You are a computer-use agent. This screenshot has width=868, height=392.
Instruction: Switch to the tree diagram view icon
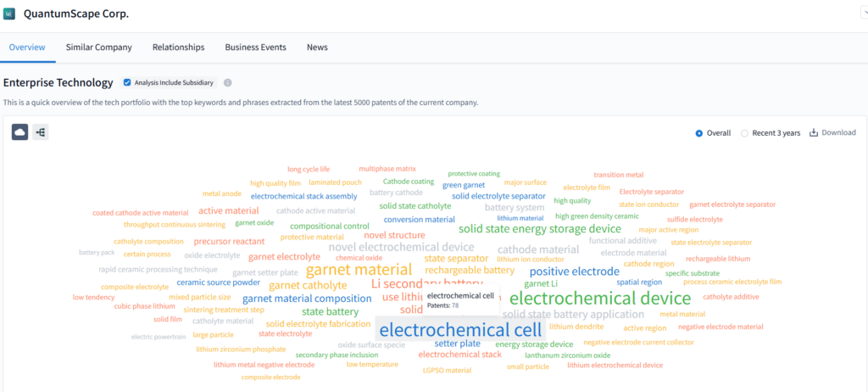click(x=40, y=132)
